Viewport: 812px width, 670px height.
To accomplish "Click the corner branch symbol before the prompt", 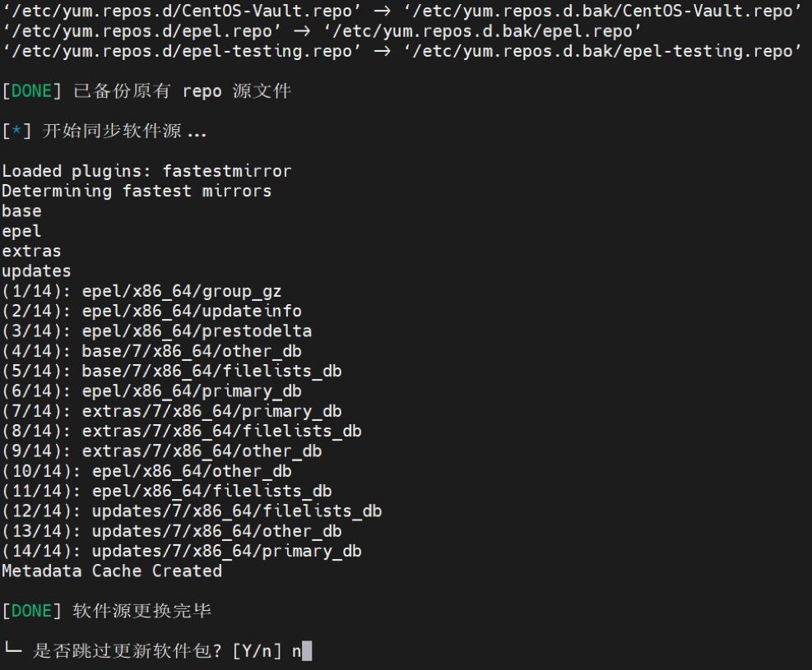I will point(12,648).
